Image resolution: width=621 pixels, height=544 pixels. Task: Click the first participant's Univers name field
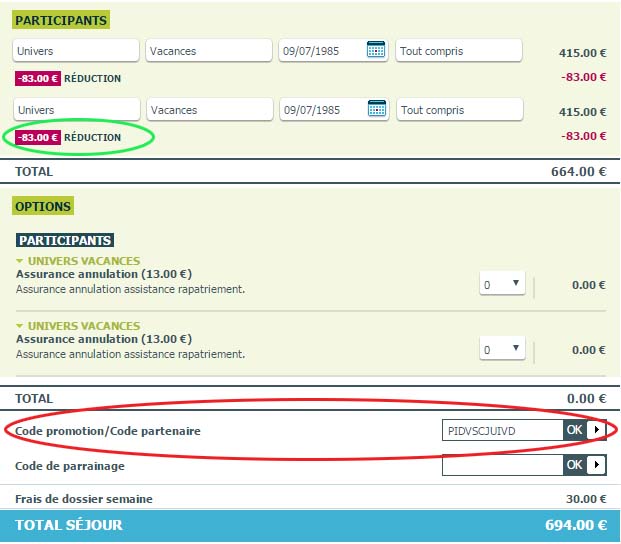tap(76, 51)
